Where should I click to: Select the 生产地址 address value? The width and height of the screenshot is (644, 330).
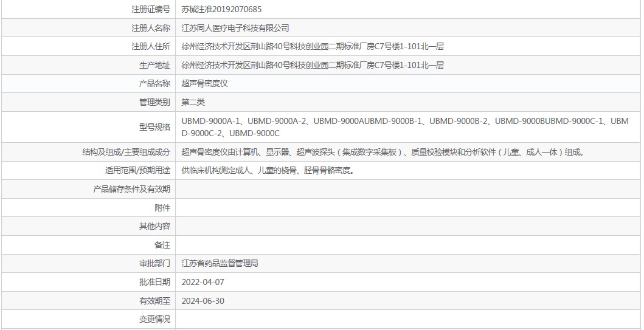(x=313, y=65)
